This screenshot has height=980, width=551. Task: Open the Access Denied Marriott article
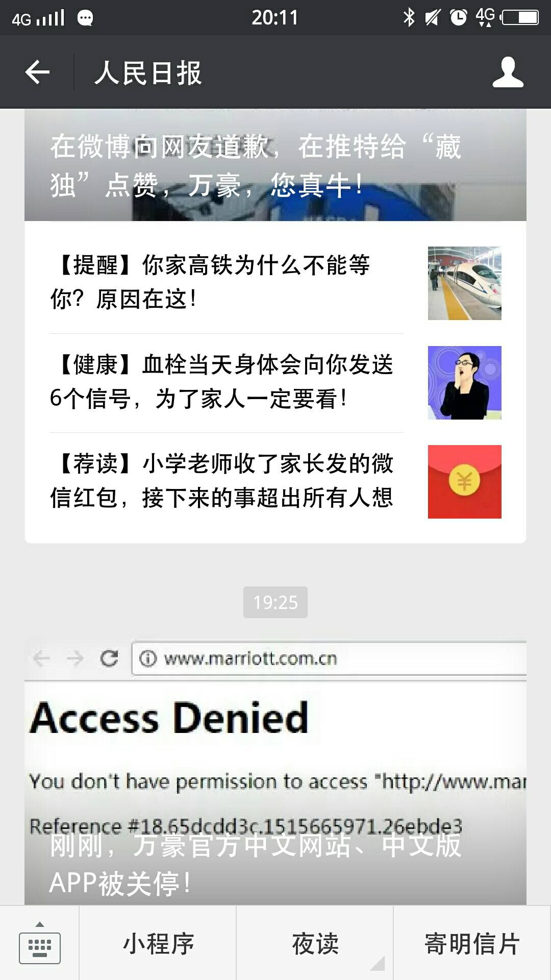tap(275, 772)
